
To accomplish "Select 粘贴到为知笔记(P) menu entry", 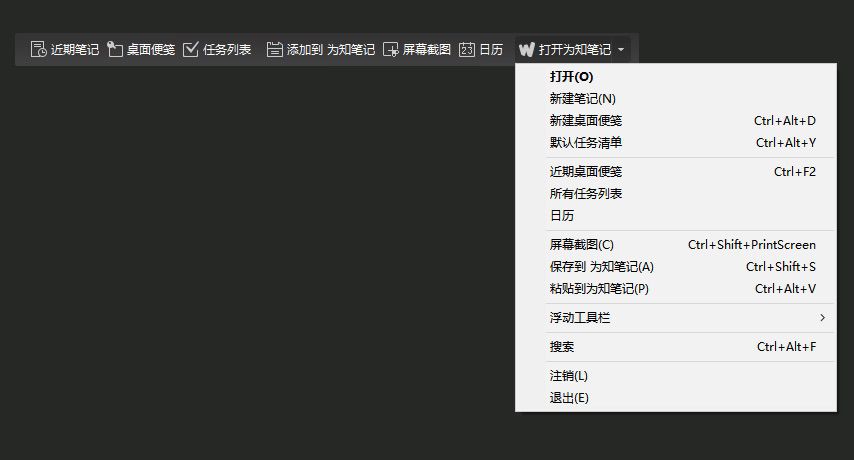I will pos(675,289).
